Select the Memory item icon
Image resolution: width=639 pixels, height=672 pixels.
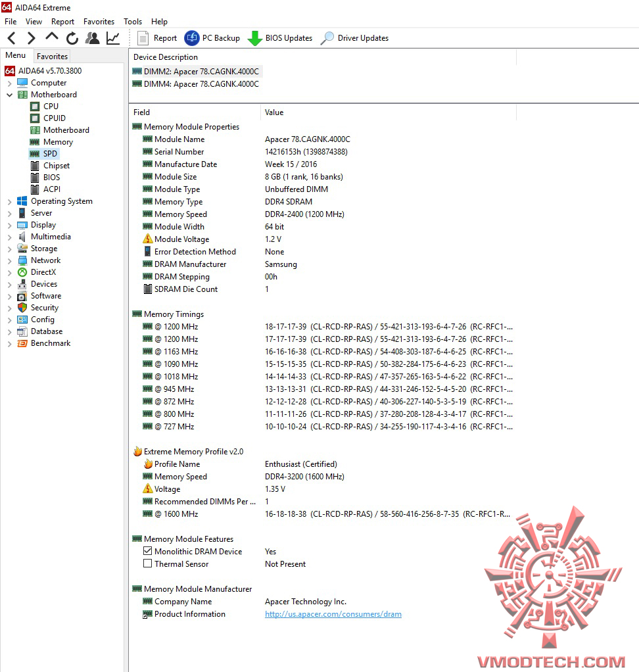35,142
